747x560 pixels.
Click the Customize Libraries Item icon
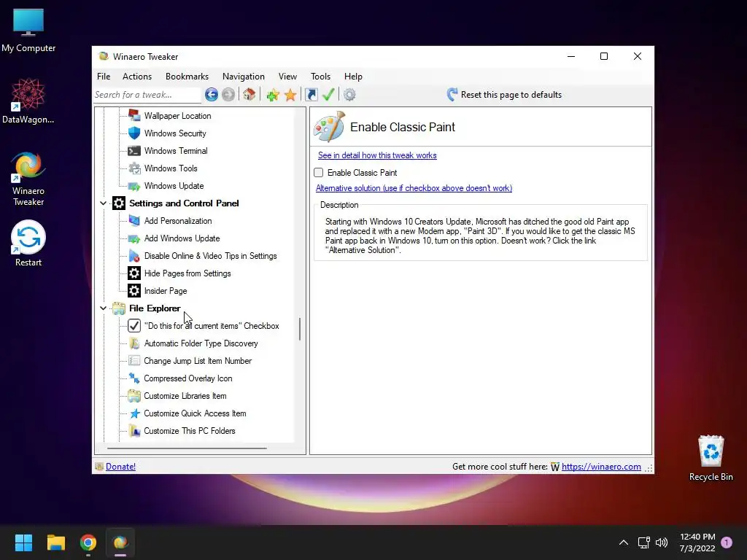tap(134, 396)
